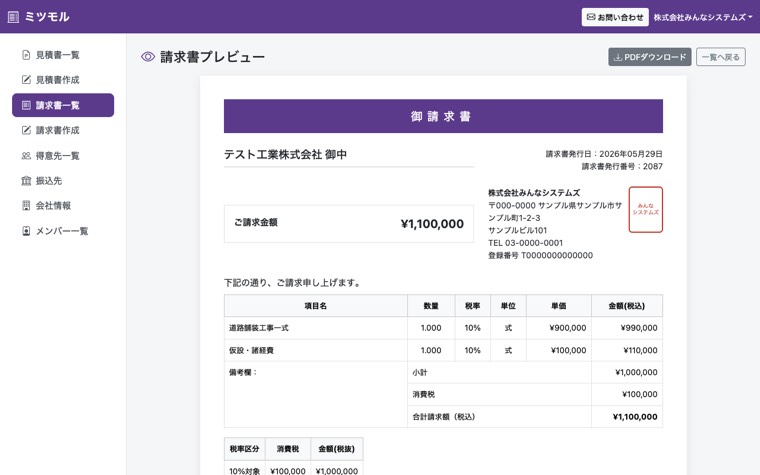This screenshot has height=475, width=760.
Task: Open 振込先 in the sidebar
Action: [x=63, y=181]
